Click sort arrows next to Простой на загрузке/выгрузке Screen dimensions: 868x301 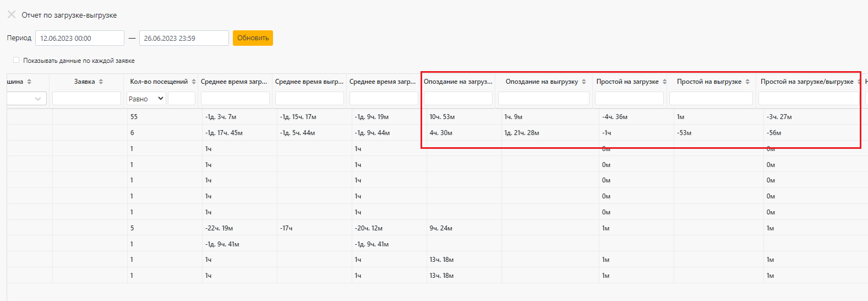859,82
